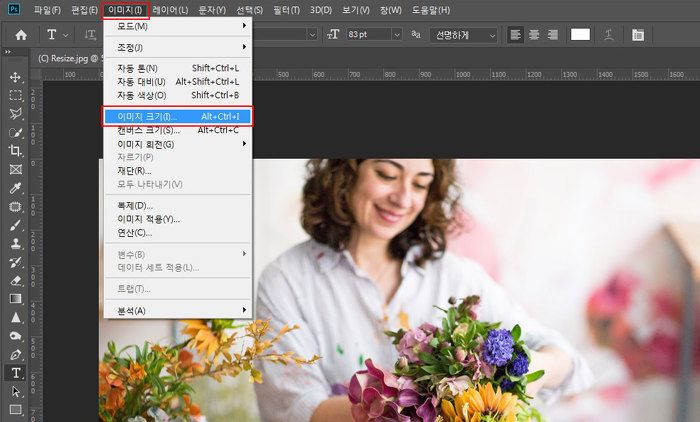
Task: Select the Path Selection arrow tool
Action: click(16, 392)
